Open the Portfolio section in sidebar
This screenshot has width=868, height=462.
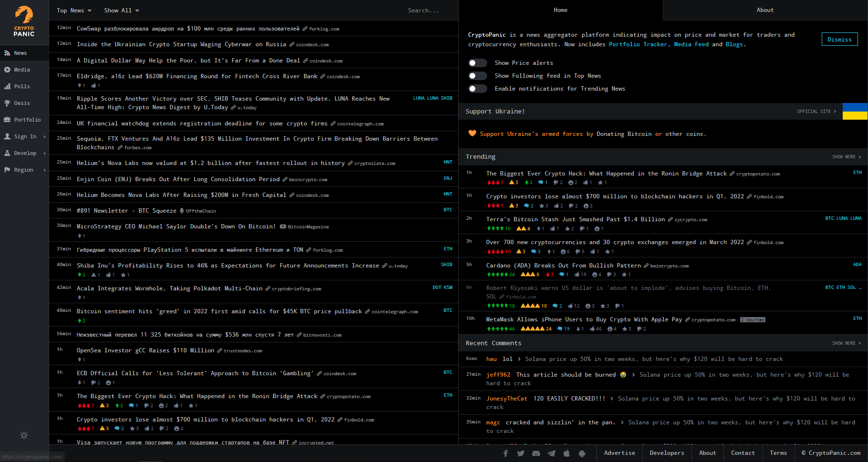tap(24, 120)
